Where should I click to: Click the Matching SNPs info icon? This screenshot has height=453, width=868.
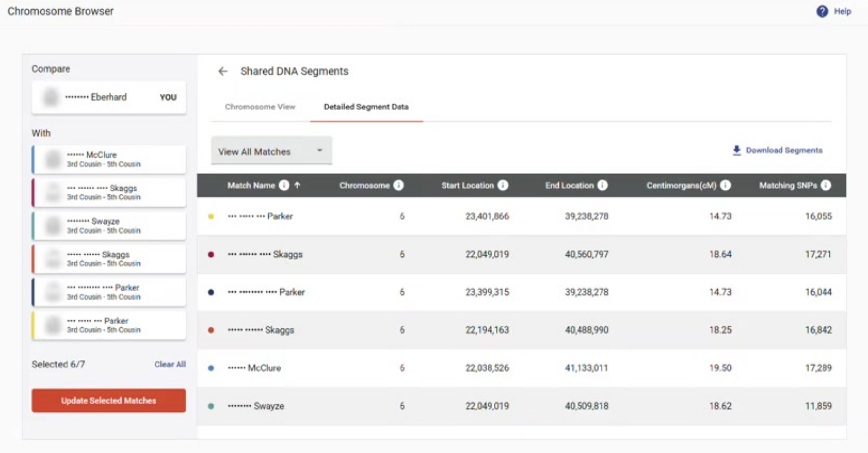826,185
